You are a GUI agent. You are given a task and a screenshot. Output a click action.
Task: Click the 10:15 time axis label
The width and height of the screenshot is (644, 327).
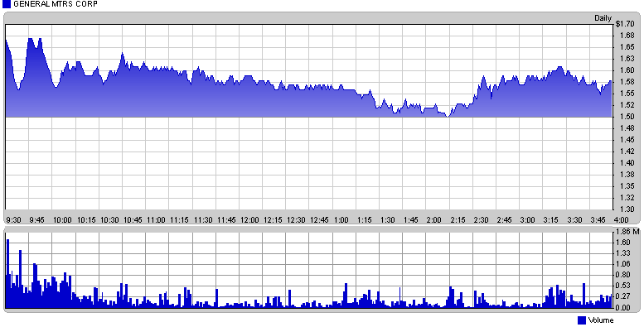point(86,220)
